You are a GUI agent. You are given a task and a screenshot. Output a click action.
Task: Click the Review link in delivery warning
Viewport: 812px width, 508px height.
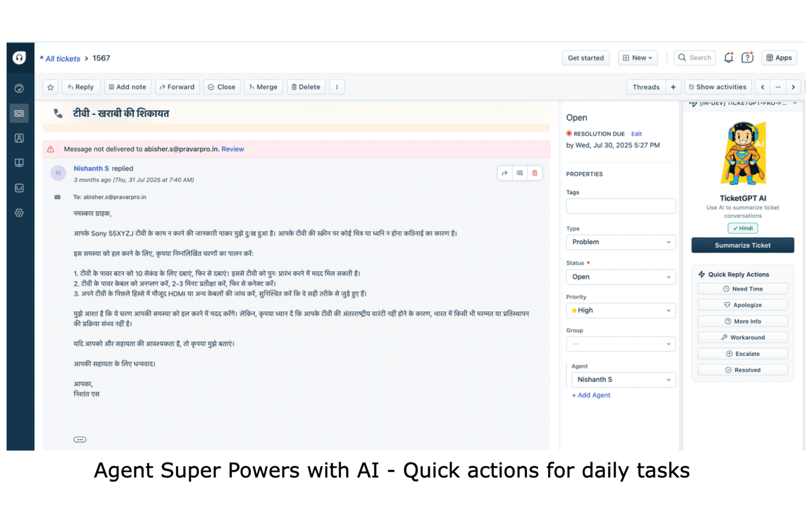(233, 149)
